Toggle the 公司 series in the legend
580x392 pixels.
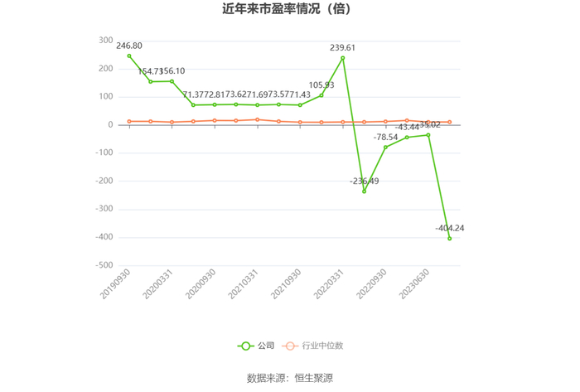265,346
